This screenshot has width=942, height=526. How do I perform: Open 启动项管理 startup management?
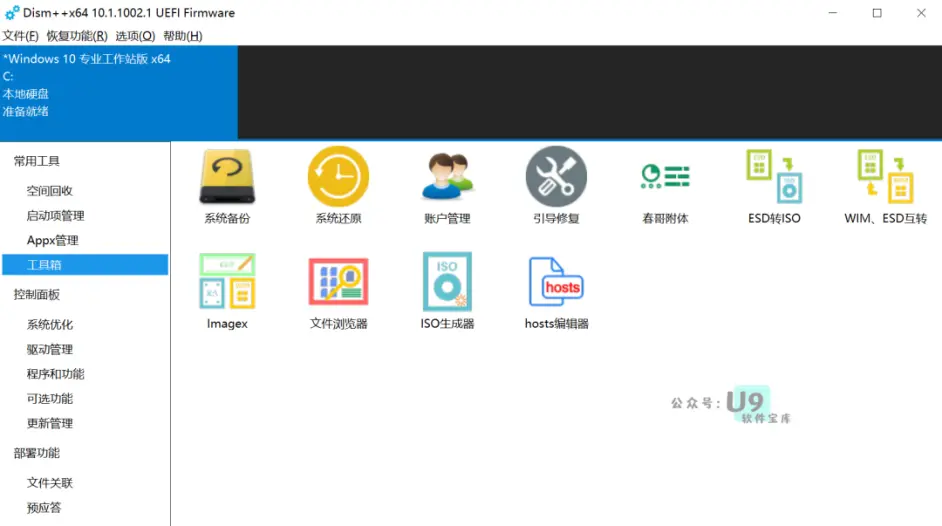click(55, 216)
